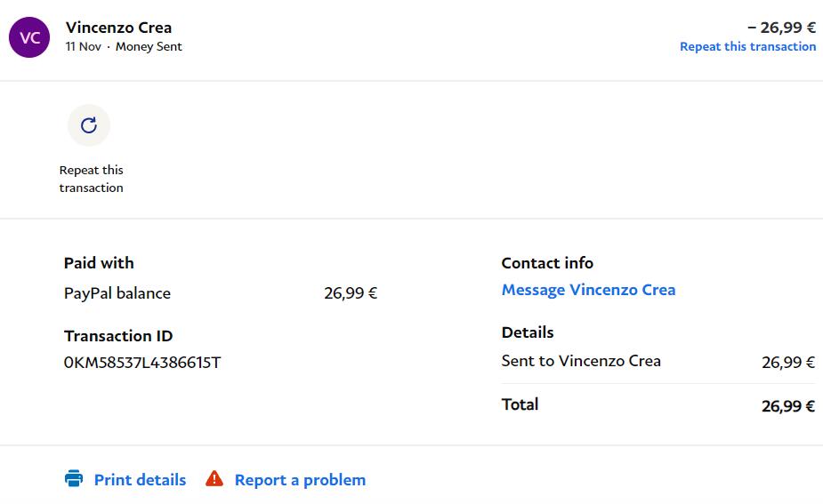Click Repeat this transaction label under icon

91,179
